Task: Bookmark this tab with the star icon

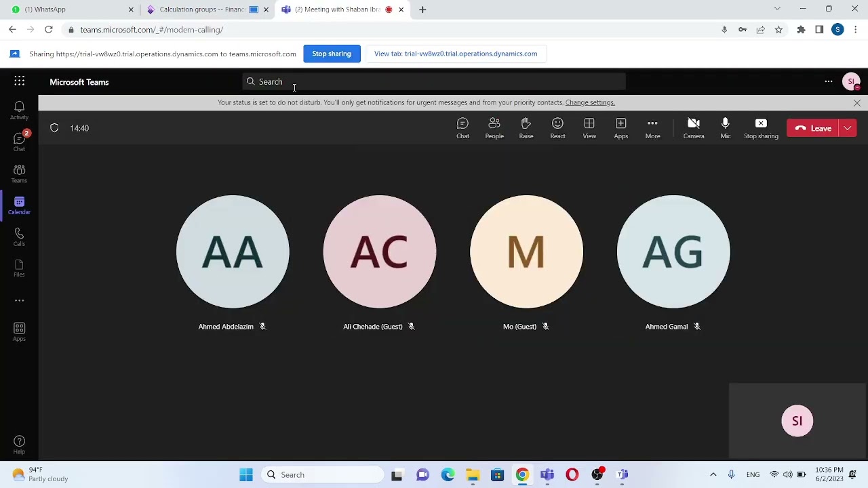Action: (778, 30)
